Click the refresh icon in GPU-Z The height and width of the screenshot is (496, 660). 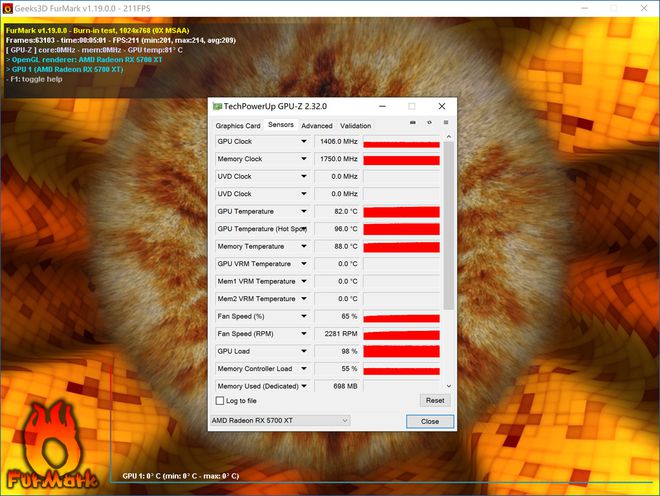(x=429, y=123)
